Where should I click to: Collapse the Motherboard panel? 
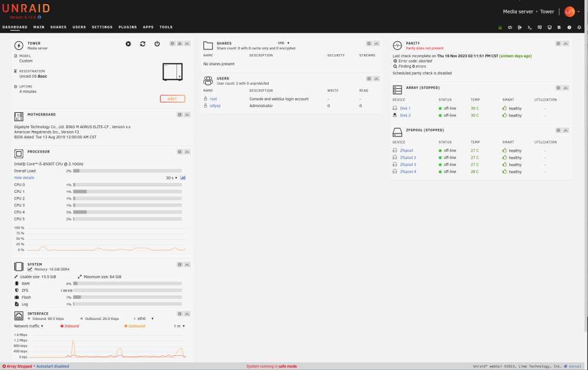(187, 115)
